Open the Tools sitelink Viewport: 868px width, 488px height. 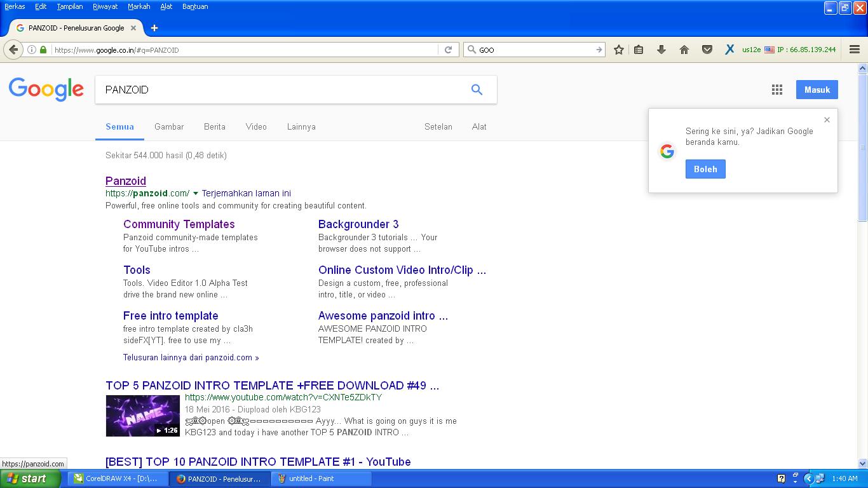tap(137, 270)
